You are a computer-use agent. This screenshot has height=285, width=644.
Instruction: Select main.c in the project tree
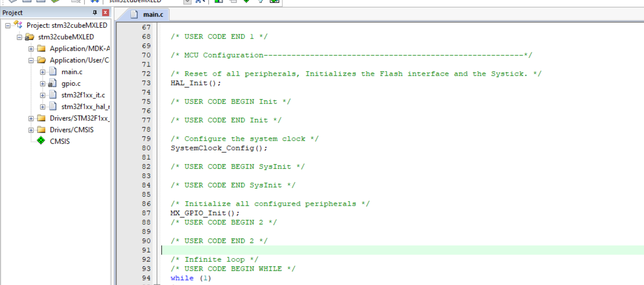(72, 71)
